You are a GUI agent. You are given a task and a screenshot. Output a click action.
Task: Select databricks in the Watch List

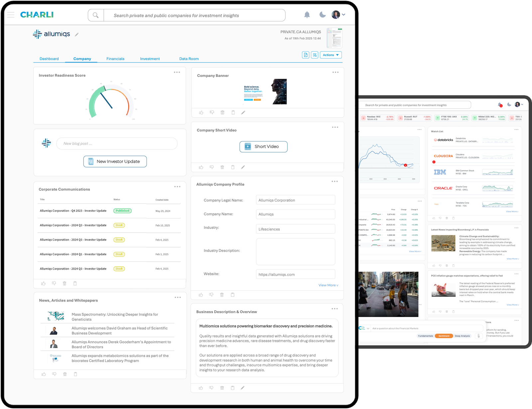pyautogui.click(x=472, y=140)
